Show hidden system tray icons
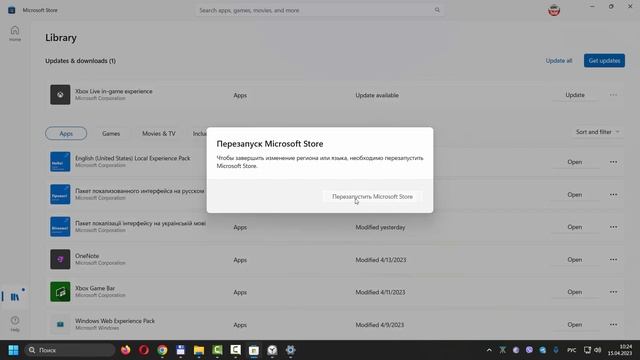This screenshot has height=360, width=640. pyautogui.click(x=489, y=350)
